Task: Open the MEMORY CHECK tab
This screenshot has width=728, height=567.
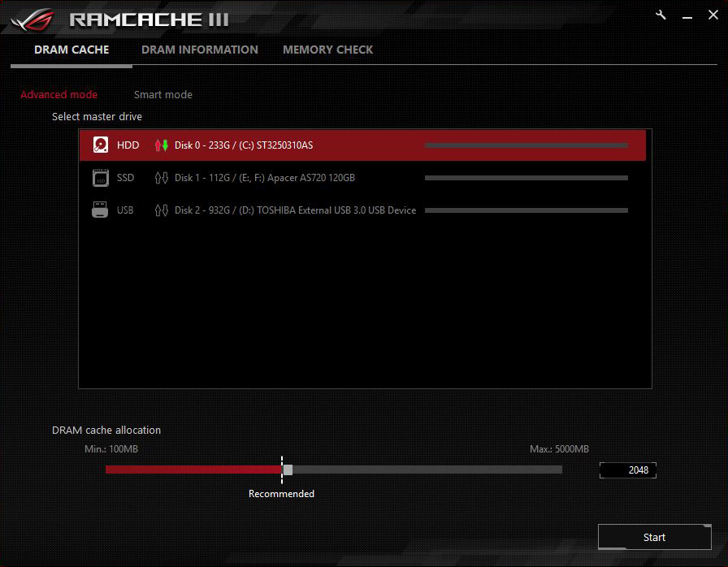Action: 327,50
